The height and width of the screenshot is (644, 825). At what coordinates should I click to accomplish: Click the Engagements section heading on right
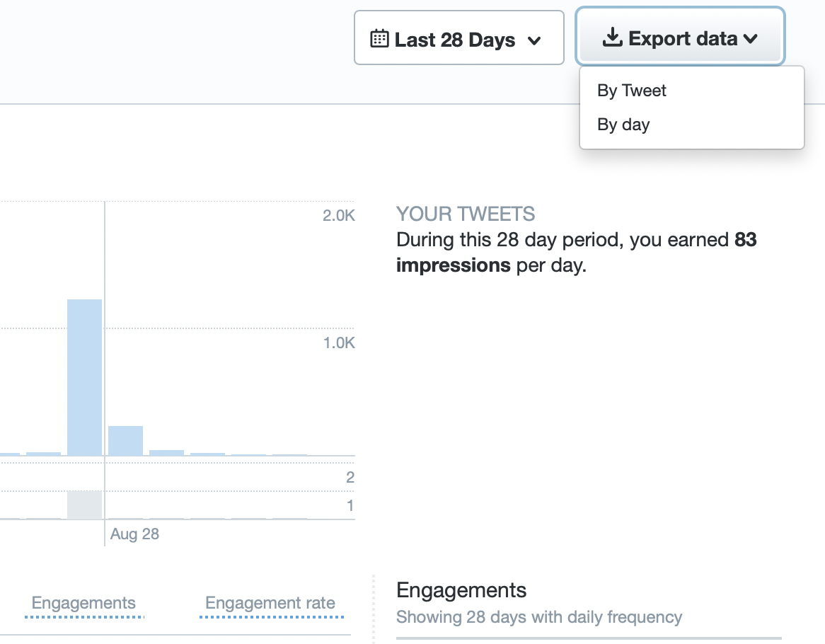(x=461, y=590)
